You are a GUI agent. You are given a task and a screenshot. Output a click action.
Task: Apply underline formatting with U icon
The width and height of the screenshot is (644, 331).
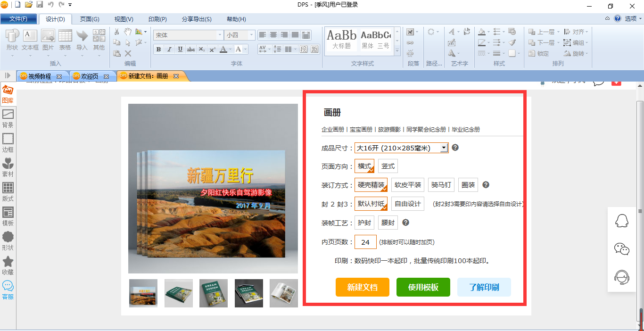pyautogui.click(x=180, y=49)
